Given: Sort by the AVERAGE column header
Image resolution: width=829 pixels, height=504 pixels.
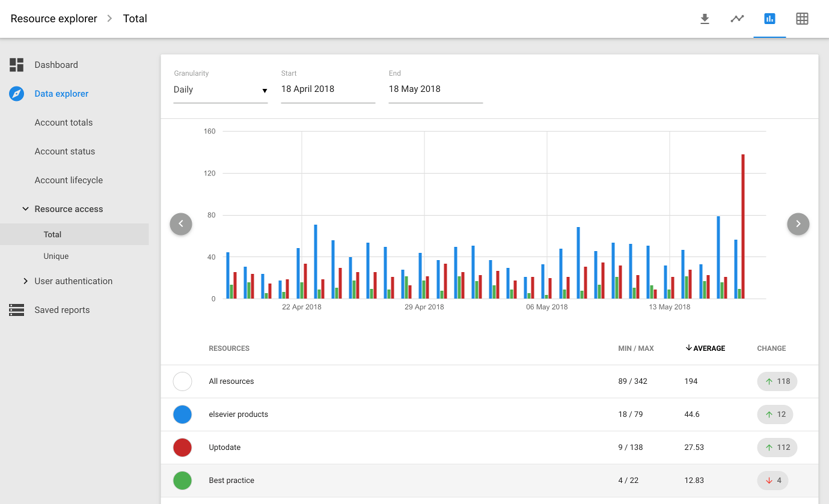Looking at the screenshot, I should coord(705,348).
